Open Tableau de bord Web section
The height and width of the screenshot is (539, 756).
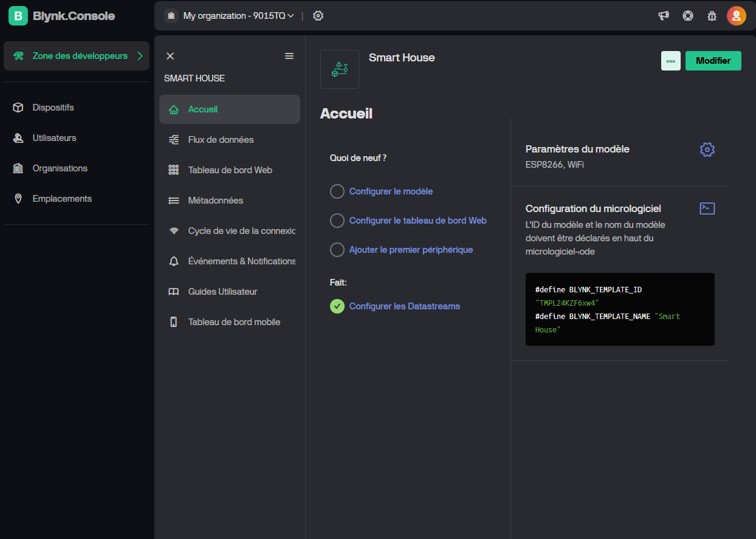(x=230, y=170)
